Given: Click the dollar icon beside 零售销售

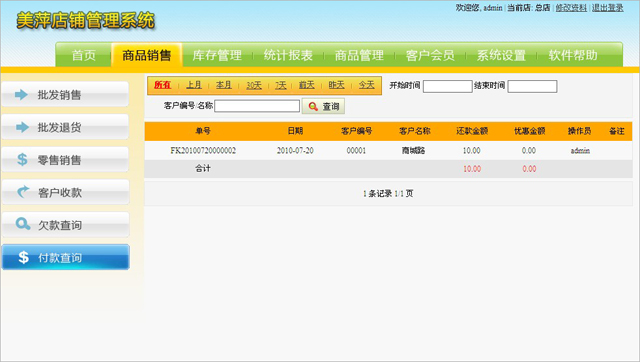Looking at the screenshot, I should (22, 160).
